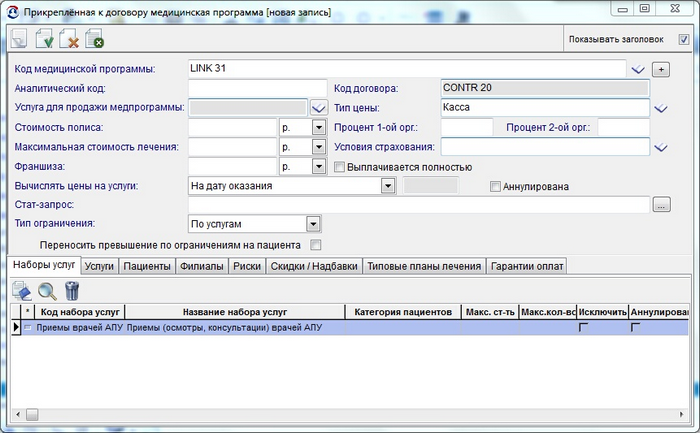The height and width of the screenshot is (433, 700).
Task: Click the save-and-confirm document icon with green check
Action: 44,39
